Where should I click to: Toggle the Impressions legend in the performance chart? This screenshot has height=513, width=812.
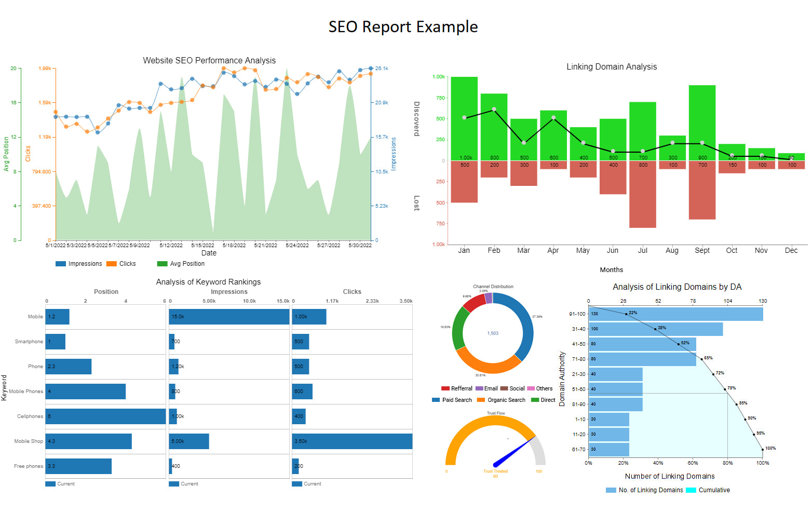(79, 264)
